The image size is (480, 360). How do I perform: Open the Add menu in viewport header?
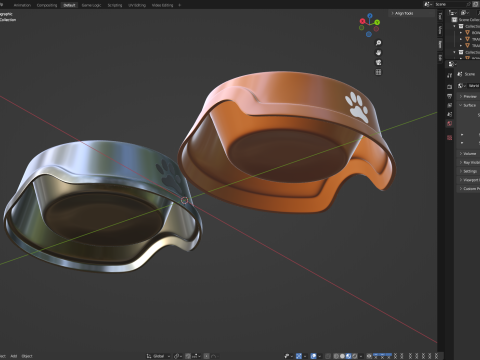coord(13,356)
